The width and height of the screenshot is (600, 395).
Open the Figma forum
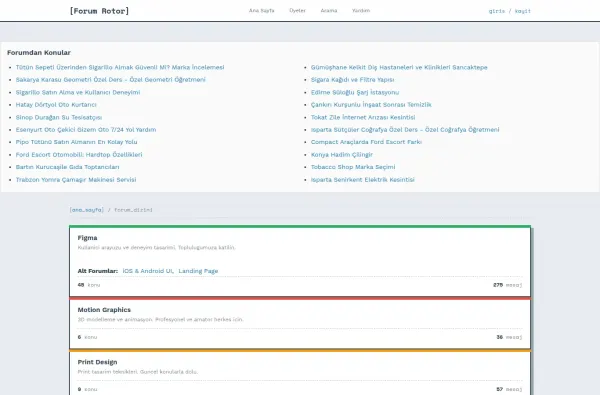click(x=87, y=238)
